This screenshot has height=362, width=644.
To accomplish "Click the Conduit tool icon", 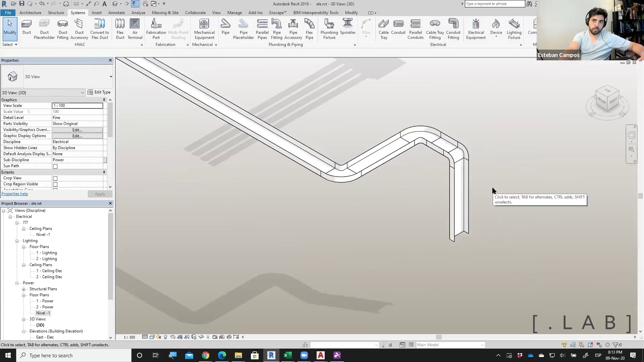I will (398, 27).
